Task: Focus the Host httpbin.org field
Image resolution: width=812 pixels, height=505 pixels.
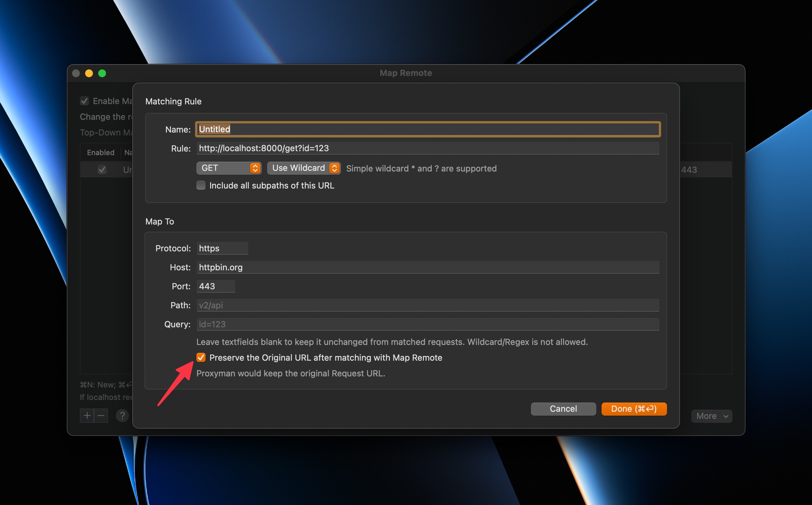Action: 427,267
